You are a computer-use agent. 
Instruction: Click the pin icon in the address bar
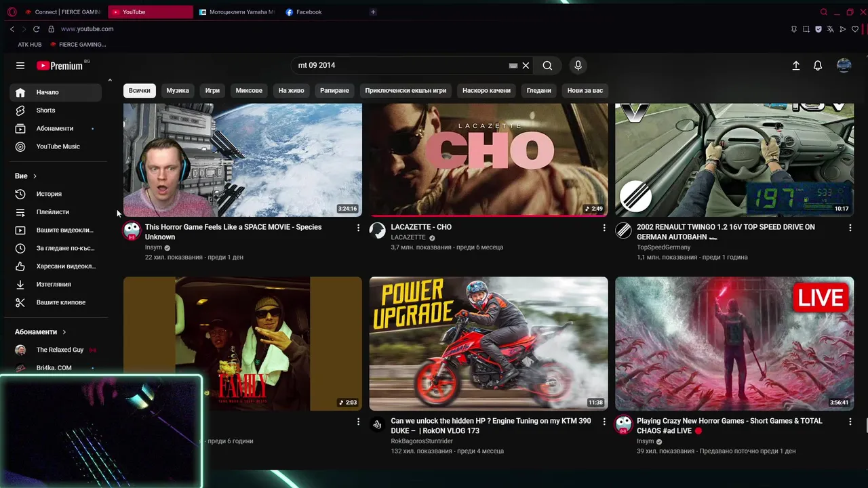tap(794, 29)
